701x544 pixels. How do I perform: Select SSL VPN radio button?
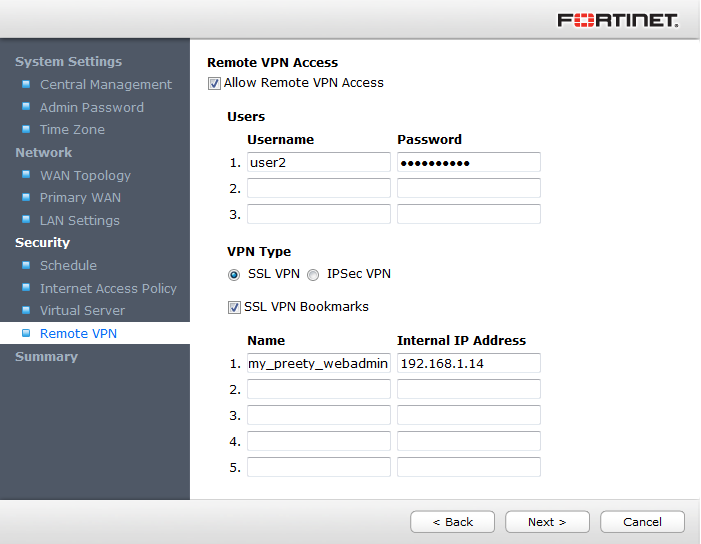234,274
